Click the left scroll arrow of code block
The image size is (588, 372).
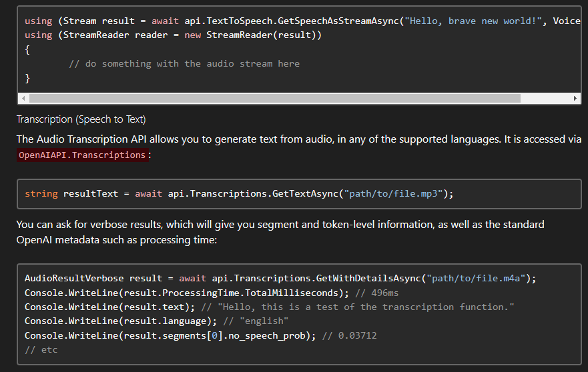(x=24, y=98)
